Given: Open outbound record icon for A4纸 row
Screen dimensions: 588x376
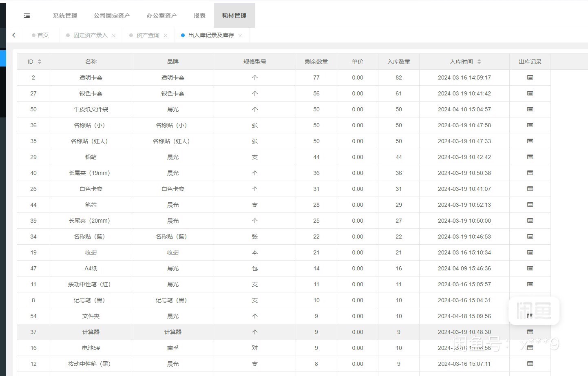Looking at the screenshot, I should pyautogui.click(x=530, y=268).
